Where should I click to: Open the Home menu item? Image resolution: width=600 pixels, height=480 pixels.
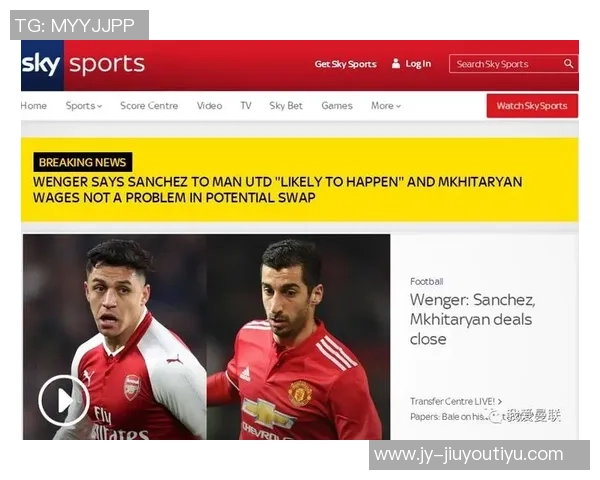pos(34,106)
